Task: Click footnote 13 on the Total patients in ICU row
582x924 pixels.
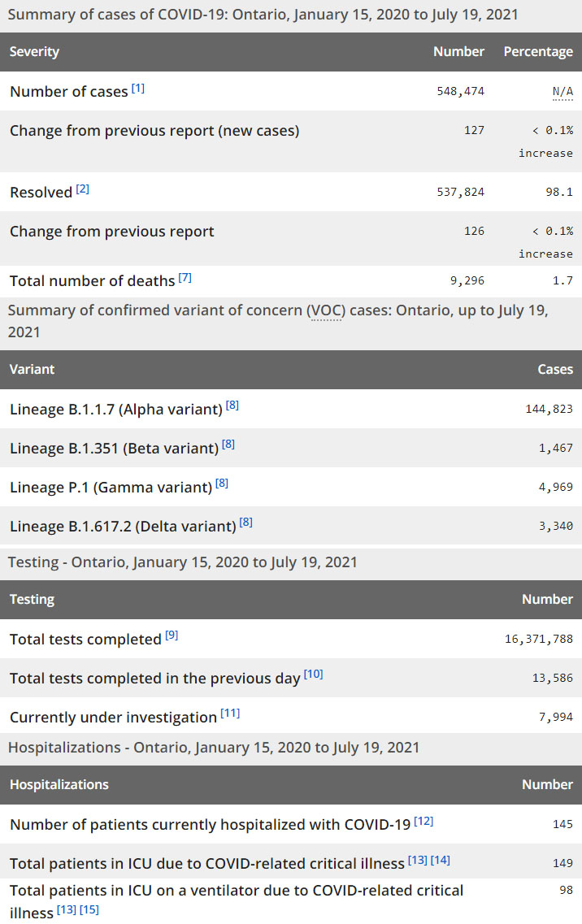Action: point(418,860)
